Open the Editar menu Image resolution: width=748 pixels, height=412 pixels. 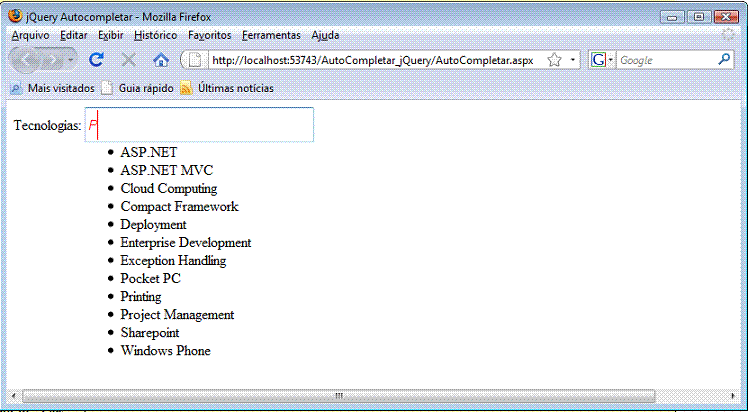(74, 35)
